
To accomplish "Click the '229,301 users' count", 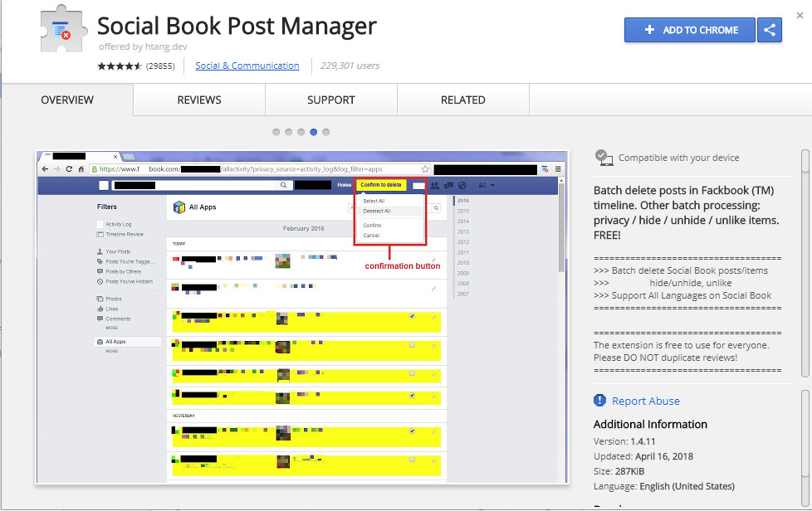I will 350,66.
